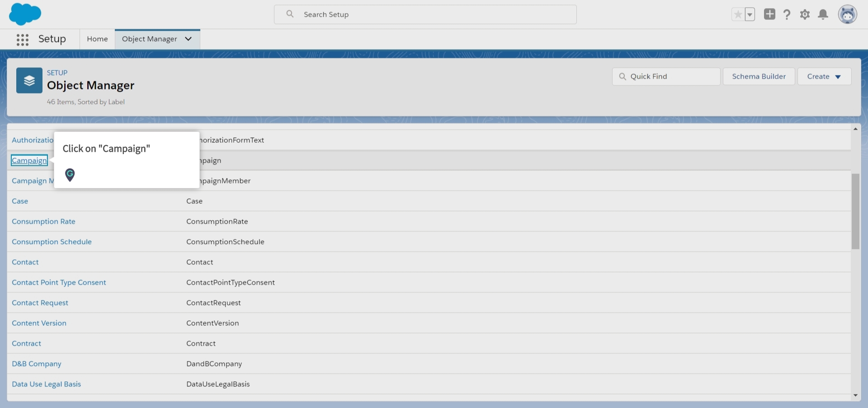Click the search magnifier in Search Setup
Screen dimensions: 868x408
tap(290, 14)
